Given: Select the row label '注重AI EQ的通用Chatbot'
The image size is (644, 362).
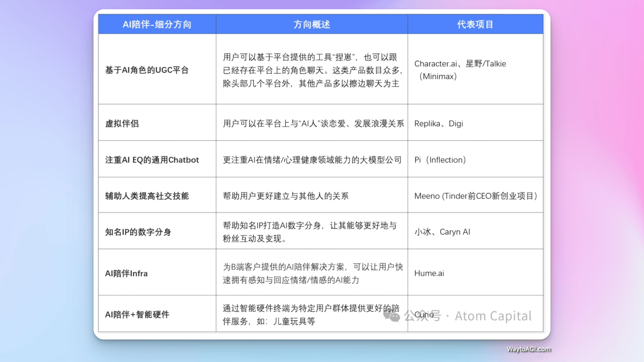Looking at the screenshot, I should (x=152, y=160).
